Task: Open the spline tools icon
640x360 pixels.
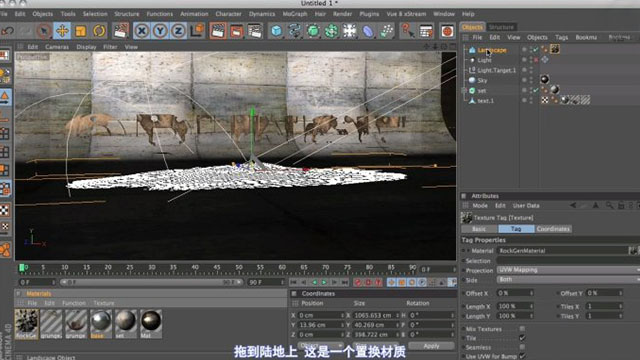Action: coord(295,31)
